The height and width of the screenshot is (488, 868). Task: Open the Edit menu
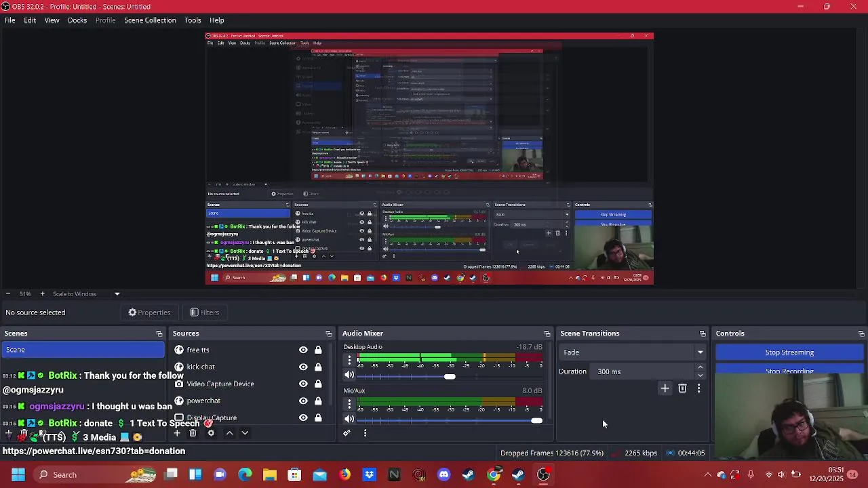click(30, 20)
